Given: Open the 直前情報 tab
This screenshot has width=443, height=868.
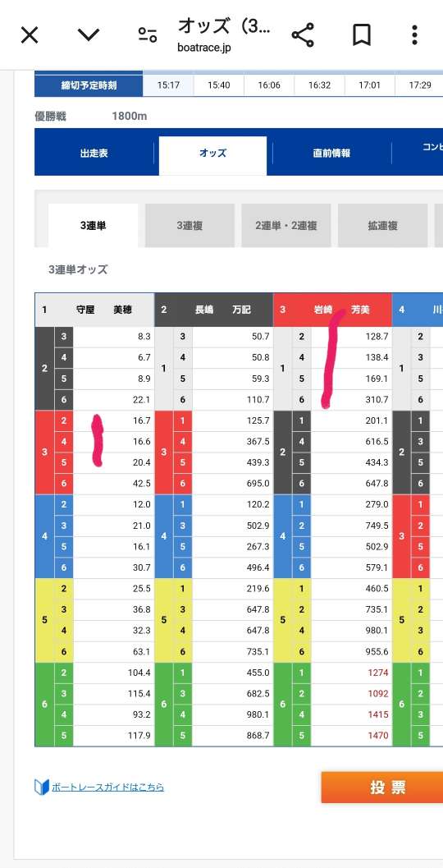Looking at the screenshot, I should 331,154.
